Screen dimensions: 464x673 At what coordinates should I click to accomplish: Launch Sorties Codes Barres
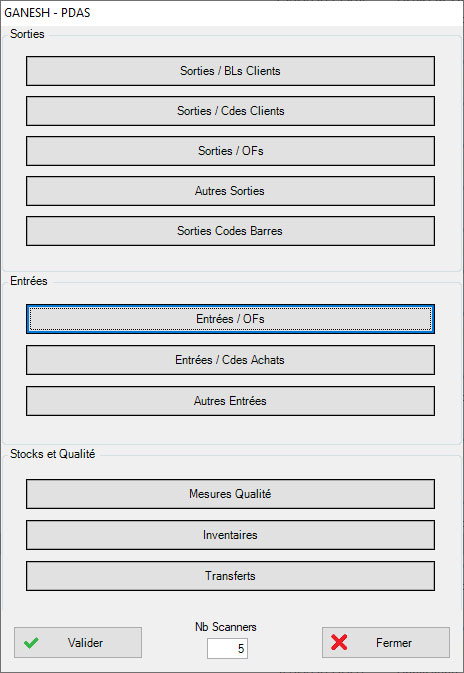230,231
